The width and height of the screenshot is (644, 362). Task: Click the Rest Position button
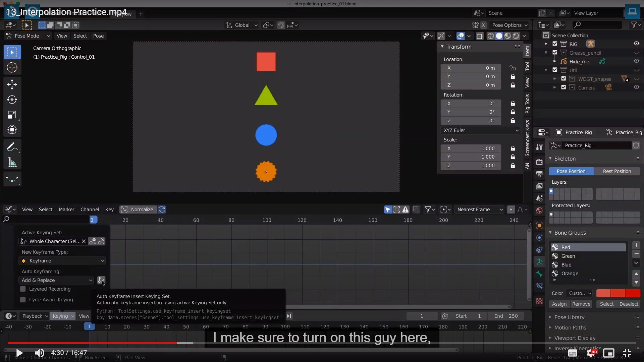pyautogui.click(x=616, y=171)
